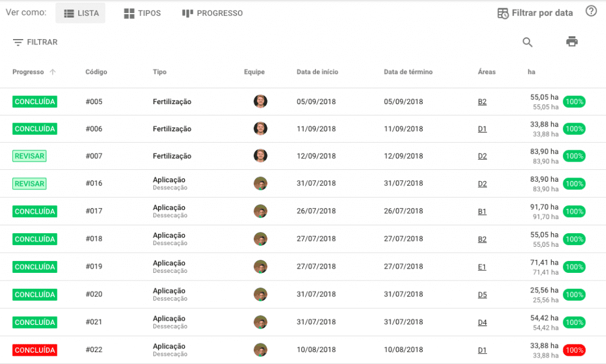Switch to PROGRESSO view
The height and width of the screenshot is (364, 606).
(212, 13)
